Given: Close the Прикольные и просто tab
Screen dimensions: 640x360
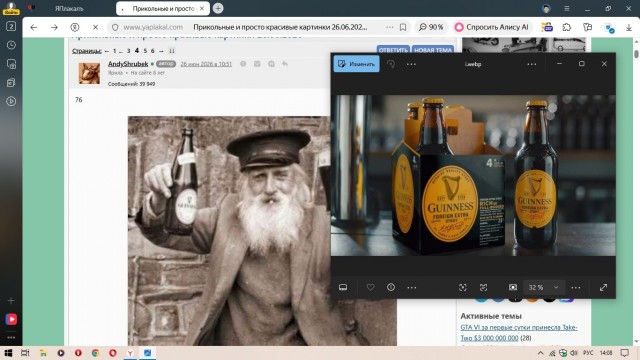Looking at the screenshot, I should pyautogui.click(x=202, y=8).
